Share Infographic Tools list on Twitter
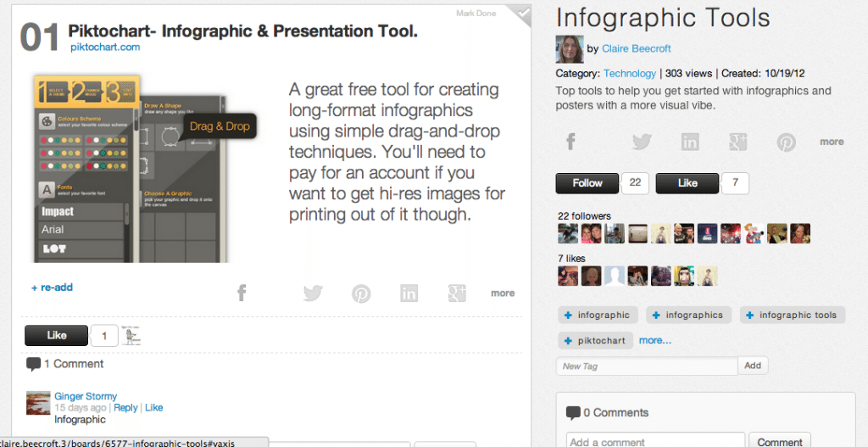The width and height of the screenshot is (868, 447). tap(643, 142)
